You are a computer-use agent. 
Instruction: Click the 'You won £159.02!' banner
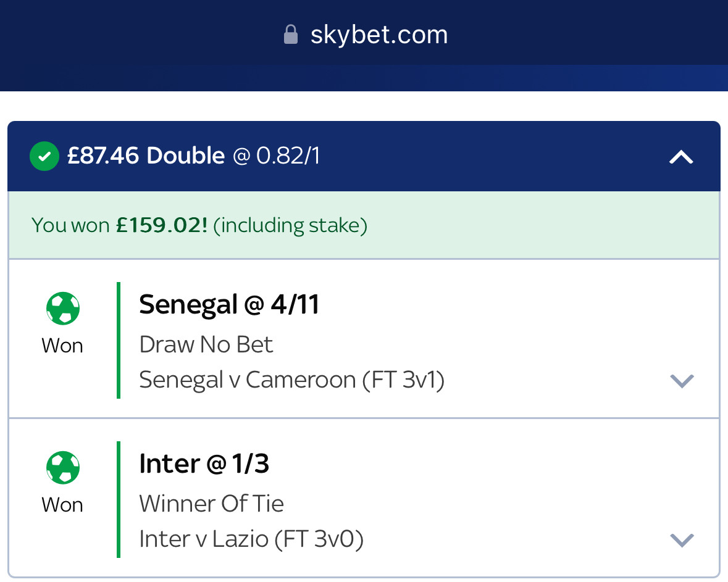pyautogui.click(x=199, y=225)
